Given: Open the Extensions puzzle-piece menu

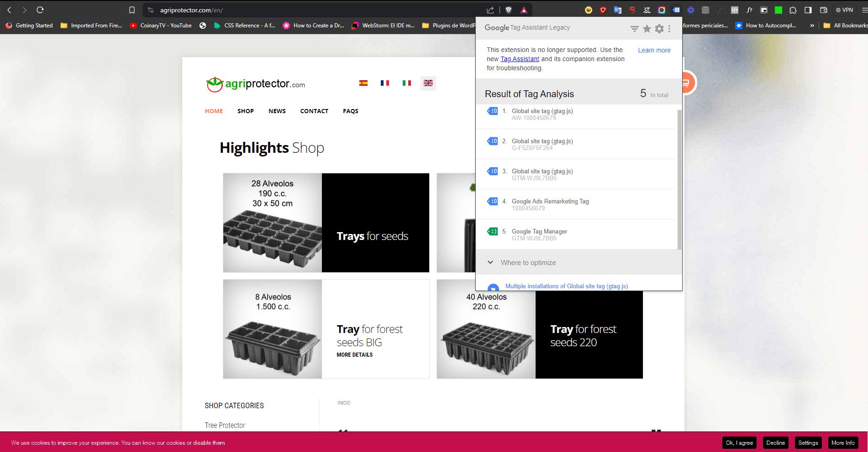Looking at the screenshot, I should point(793,10).
